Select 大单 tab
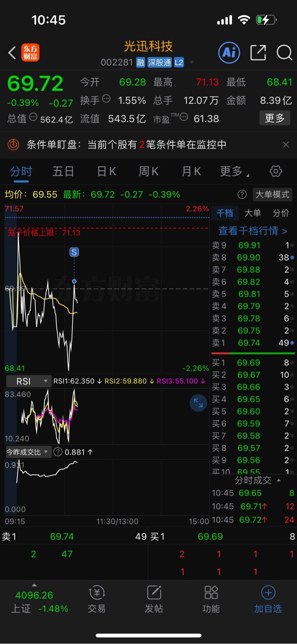This screenshot has height=644, width=297. click(253, 213)
